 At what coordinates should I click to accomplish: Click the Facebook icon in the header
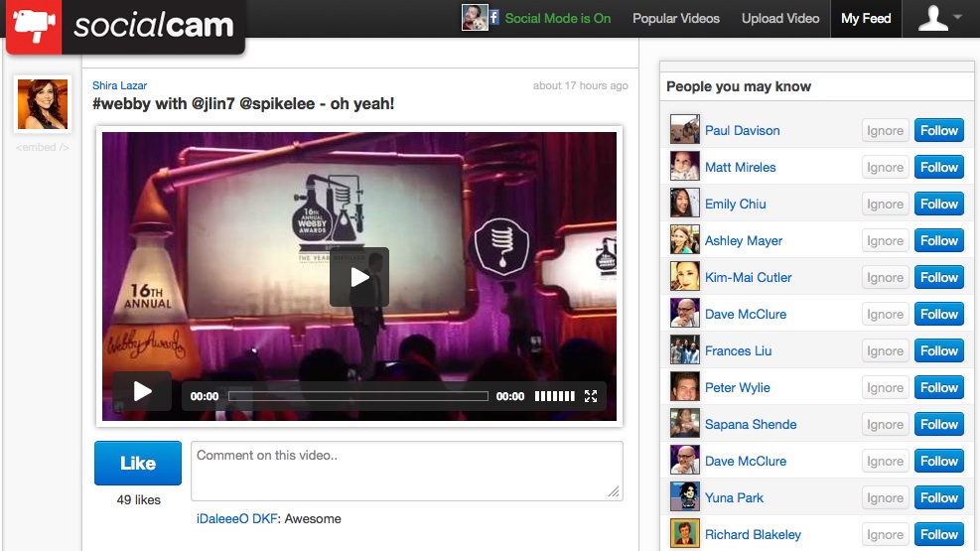(x=493, y=18)
